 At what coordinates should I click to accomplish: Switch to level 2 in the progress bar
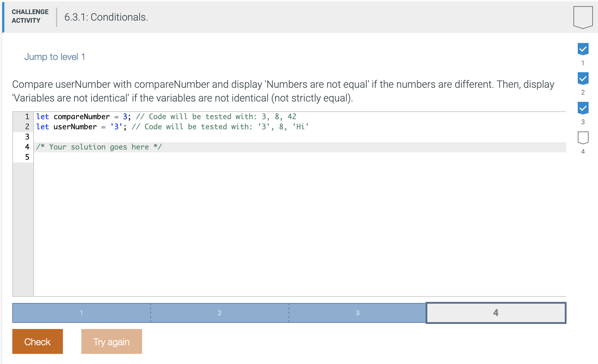click(x=219, y=313)
